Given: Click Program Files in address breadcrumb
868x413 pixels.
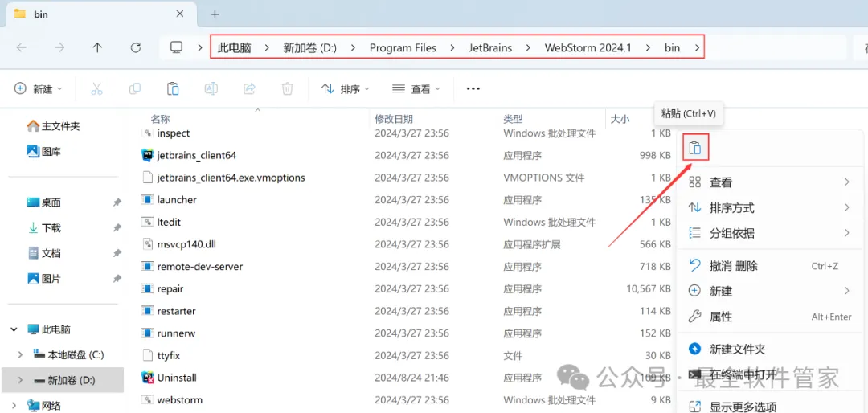Looking at the screenshot, I should point(403,47).
